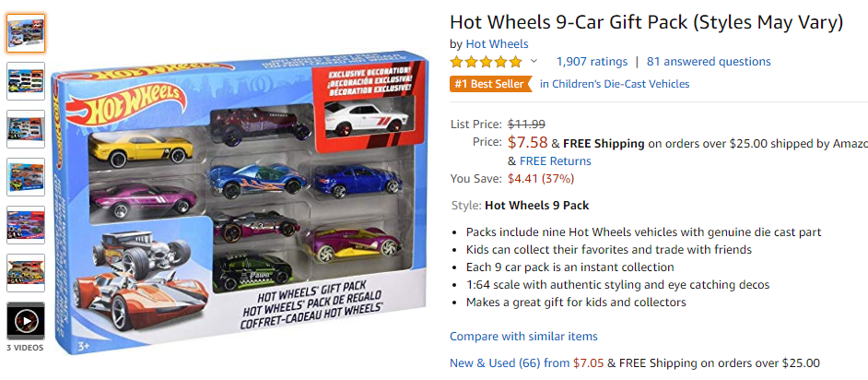Click the 3 VIDEOS label
The height and width of the screenshot is (380, 868).
click(25, 348)
